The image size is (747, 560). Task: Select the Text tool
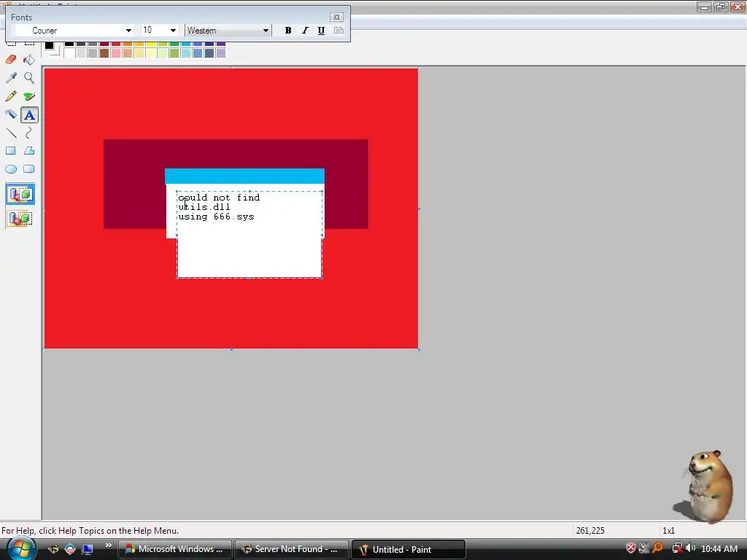[29, 114]
